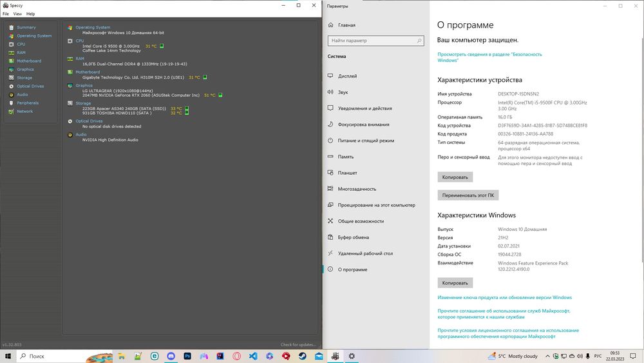Open the Summary section in Speccy sidebar
Screen dimensions: 644x363
(x=26, y=28)
